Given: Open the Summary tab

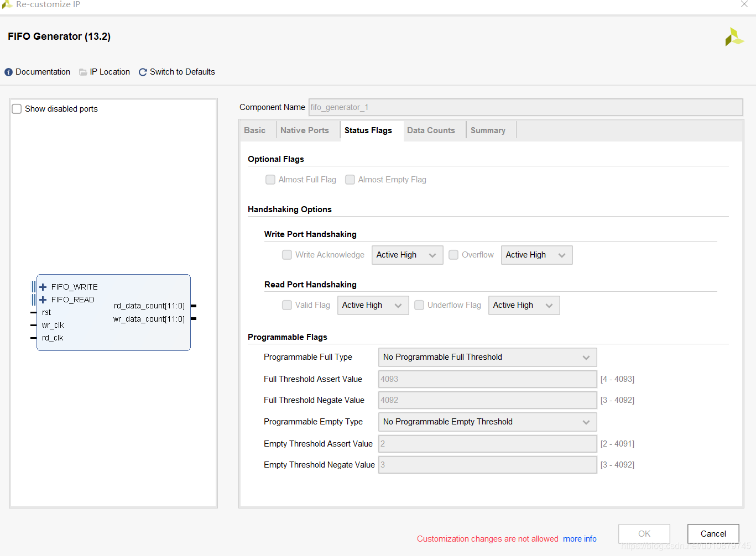Looking at the screenshot, I should [488, 130].
